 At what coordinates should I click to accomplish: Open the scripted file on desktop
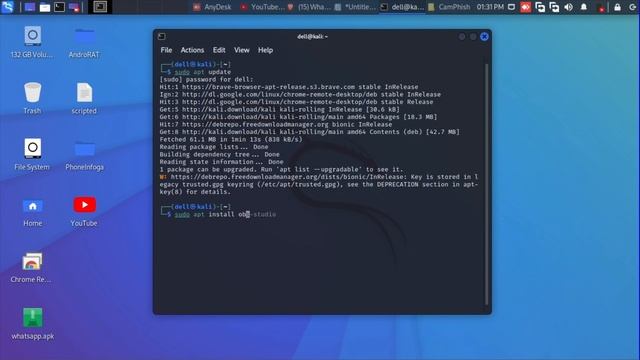(x=84, y=98)
